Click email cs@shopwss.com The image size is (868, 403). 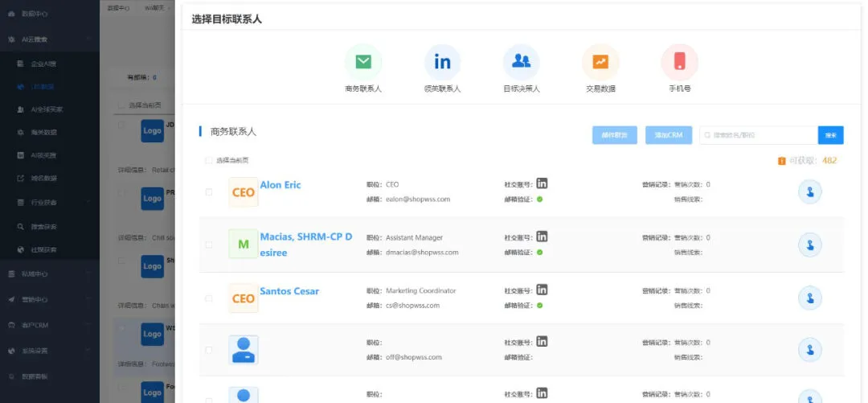(x=413, y=306)
